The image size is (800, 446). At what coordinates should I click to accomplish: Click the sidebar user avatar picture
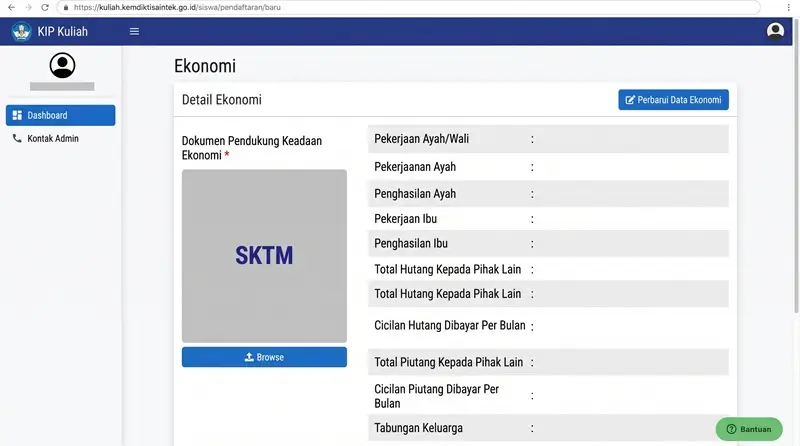[62, 65]
